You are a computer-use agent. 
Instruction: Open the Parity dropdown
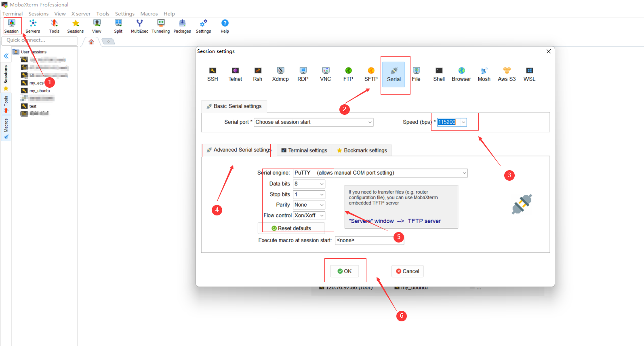(309, 205)
